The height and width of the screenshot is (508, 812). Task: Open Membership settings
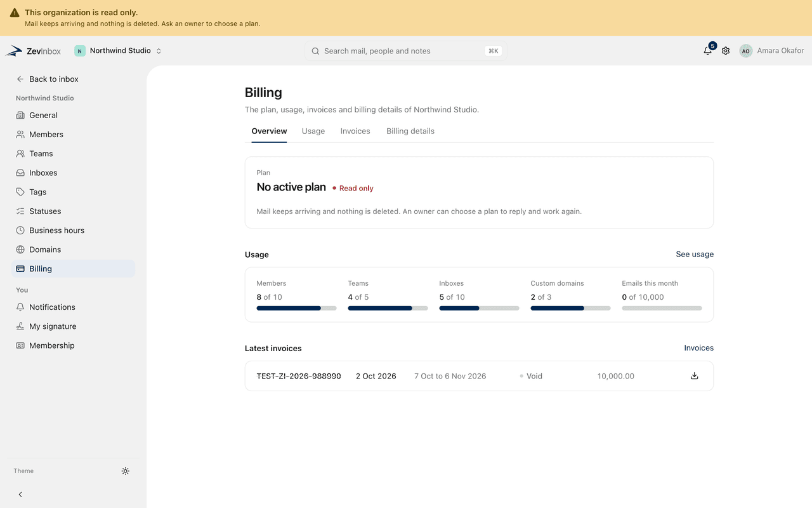(x=74, y=345)
